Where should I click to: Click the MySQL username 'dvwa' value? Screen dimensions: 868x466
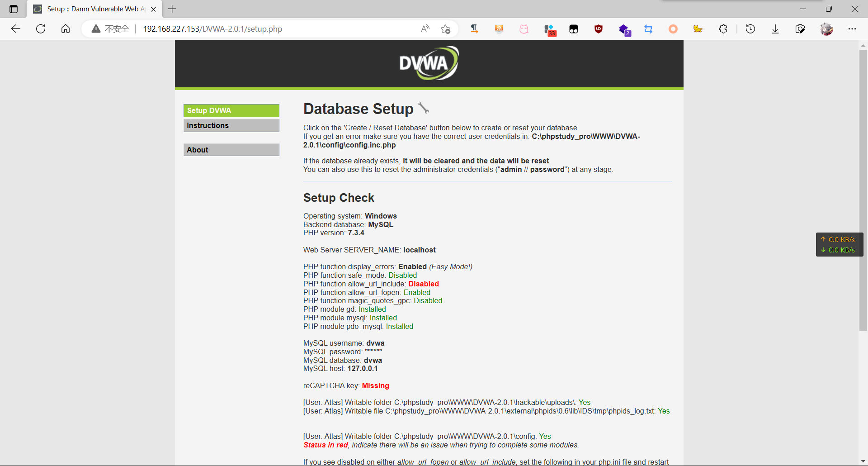pos(376,343)
